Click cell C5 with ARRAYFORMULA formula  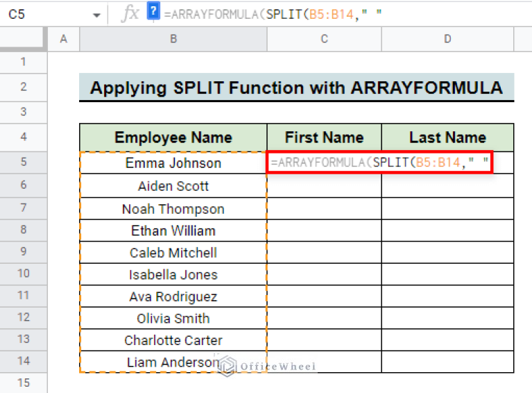pos(324,163)
